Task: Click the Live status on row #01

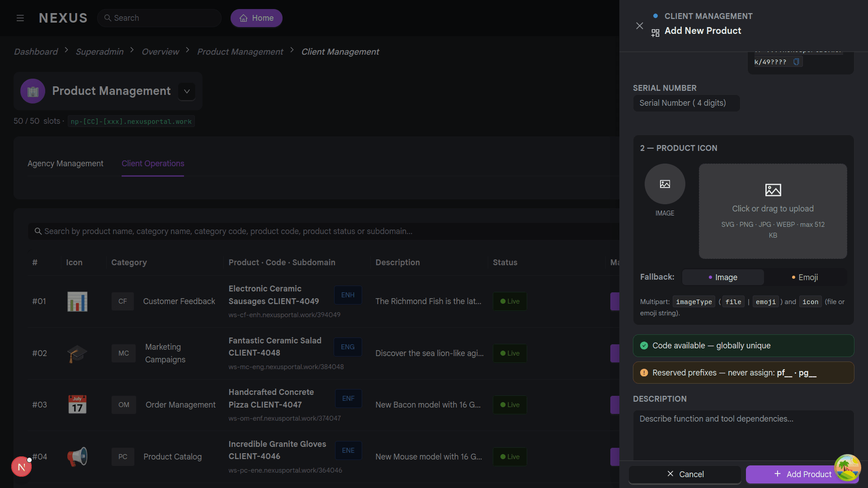Action: pos(509,301)
